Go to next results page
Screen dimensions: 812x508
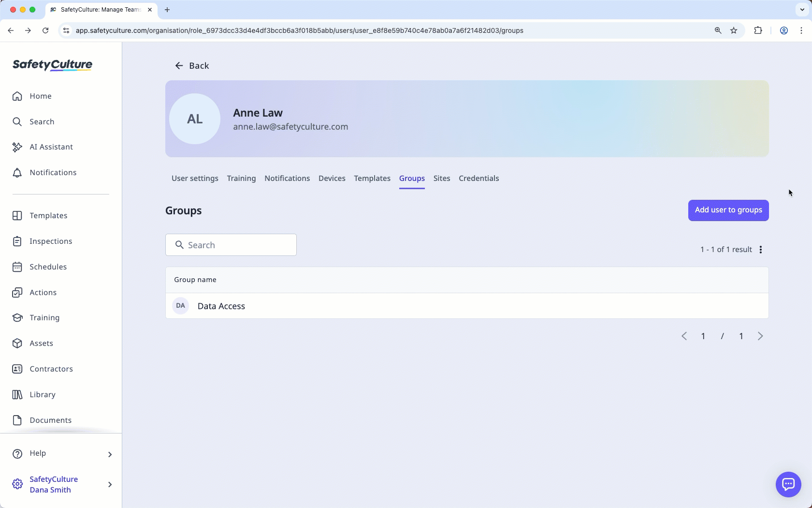tap(760, 336)
